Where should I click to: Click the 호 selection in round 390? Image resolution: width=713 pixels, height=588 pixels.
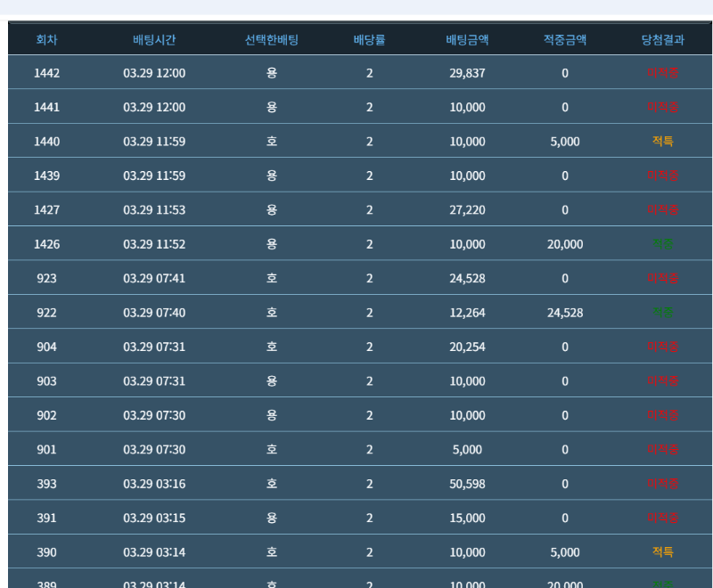coord(271,552)
